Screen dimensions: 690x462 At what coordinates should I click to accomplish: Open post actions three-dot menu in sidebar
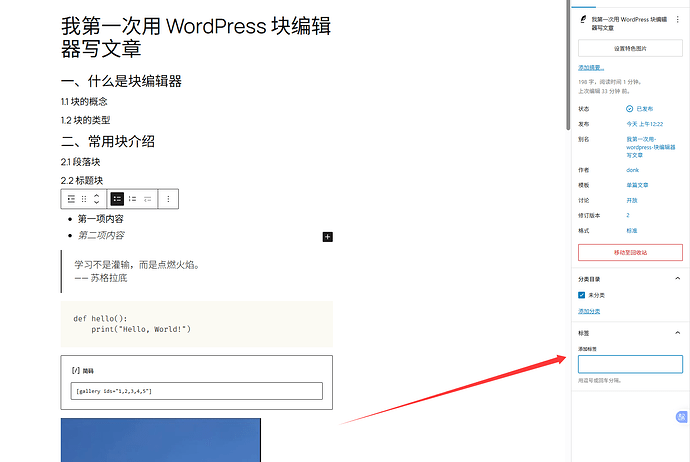coord(678,19)
